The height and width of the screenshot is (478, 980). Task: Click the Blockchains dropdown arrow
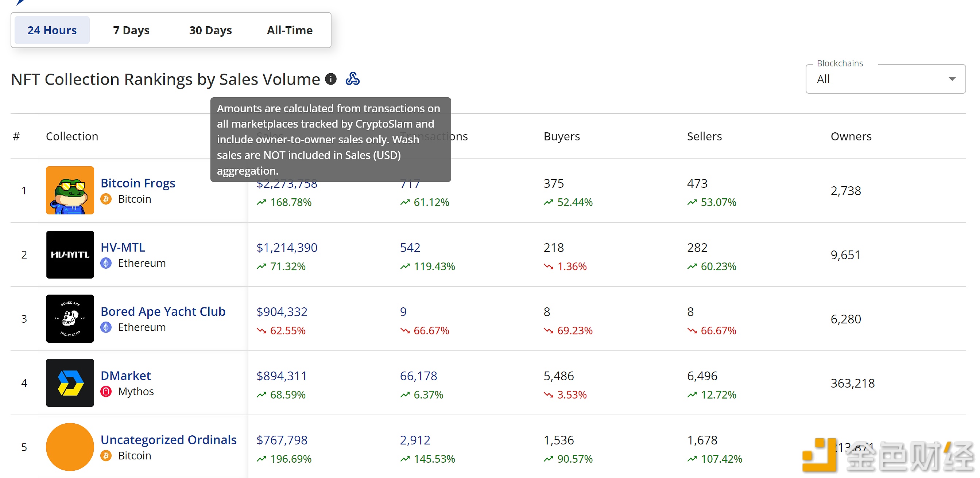(952, 79)
